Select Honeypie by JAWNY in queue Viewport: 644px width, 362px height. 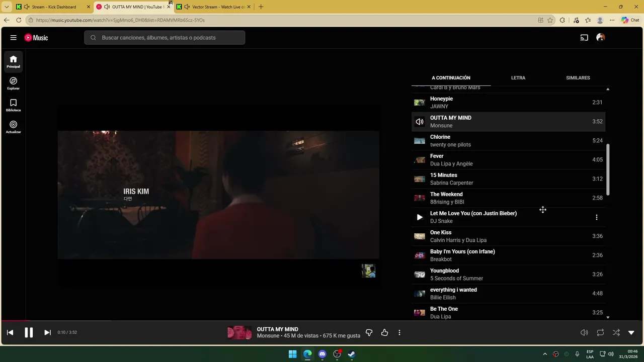pyautogui.click(x=508, y=103)
